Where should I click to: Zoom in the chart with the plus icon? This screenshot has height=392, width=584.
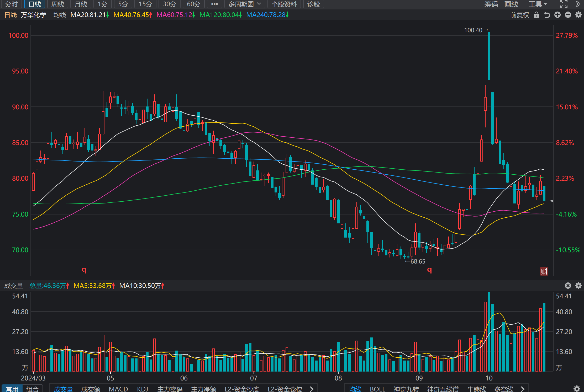(557, 15)
